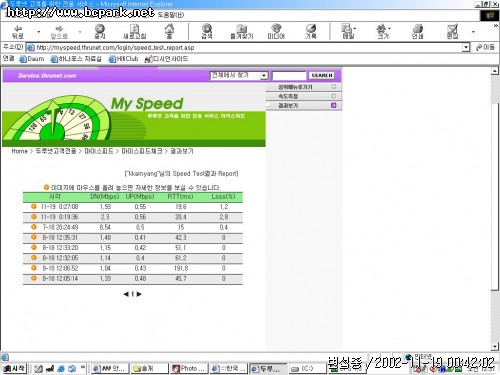This screenshot has width=500, height=375.
Task: Open the Search (검색) toolbar icon
Action: tap(207, 32)
